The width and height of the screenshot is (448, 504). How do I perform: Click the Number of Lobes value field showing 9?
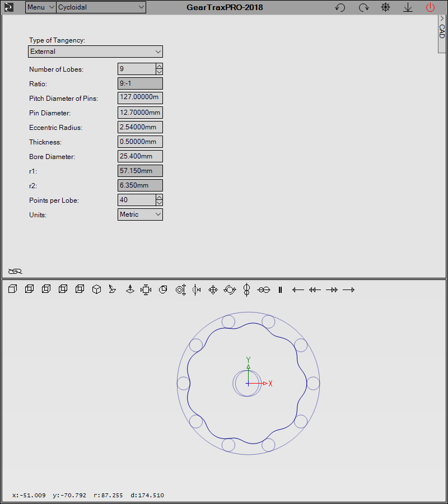tap(137, 69)
